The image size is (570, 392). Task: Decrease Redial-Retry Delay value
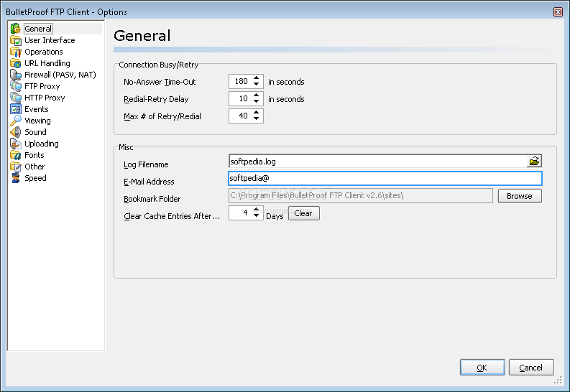click(257, 102)
